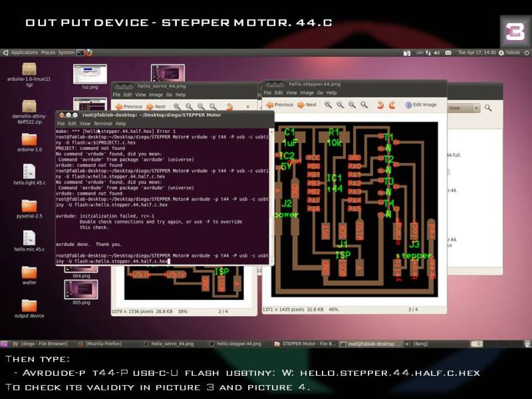Open damellis-attiny zip archive on desktop
The width and height of the screenshot is (532, 399).
29,112
